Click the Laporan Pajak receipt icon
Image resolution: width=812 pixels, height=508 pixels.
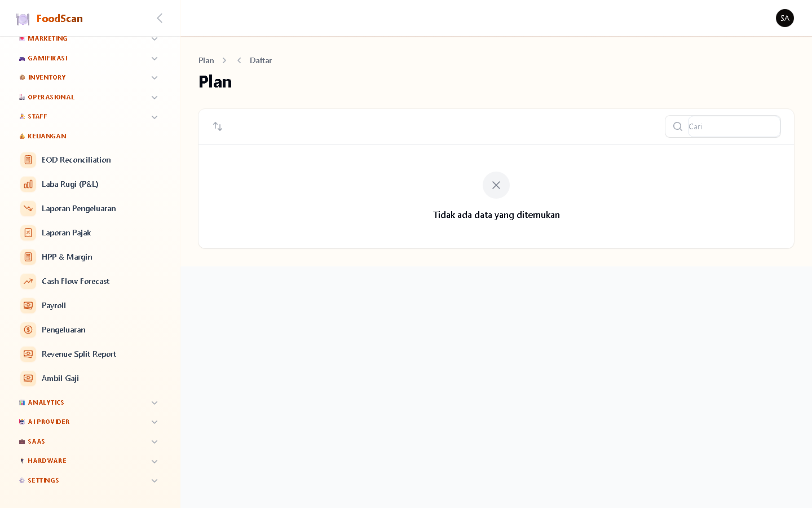28,233
